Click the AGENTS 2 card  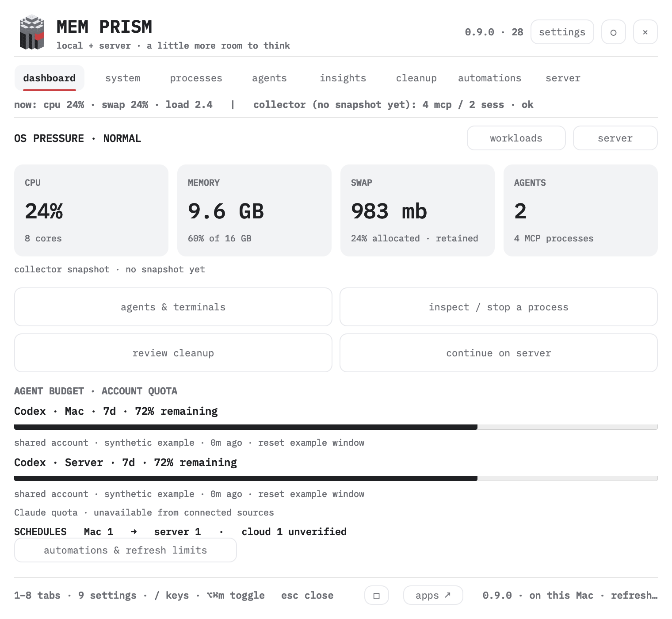pos(581,210)
